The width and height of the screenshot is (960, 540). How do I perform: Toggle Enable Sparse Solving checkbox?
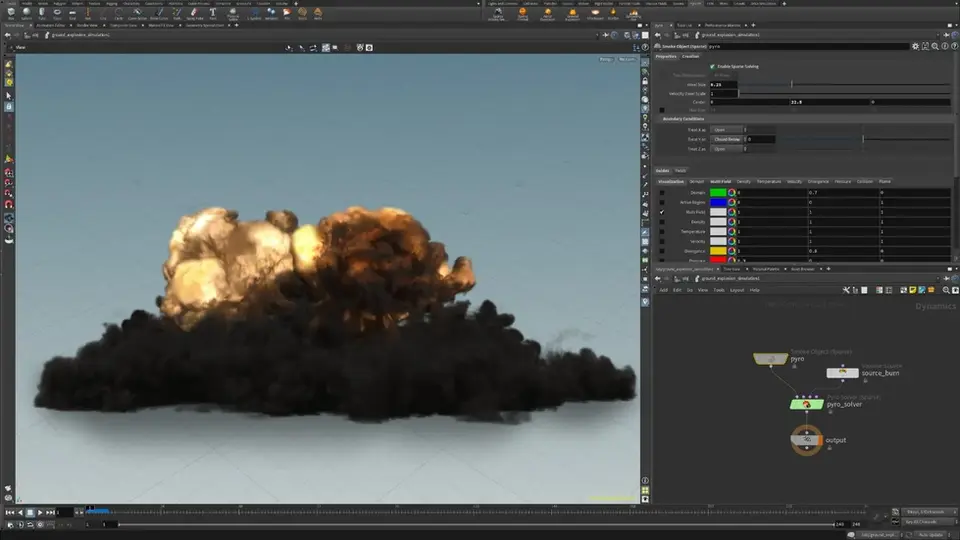[x=712, y=66]
